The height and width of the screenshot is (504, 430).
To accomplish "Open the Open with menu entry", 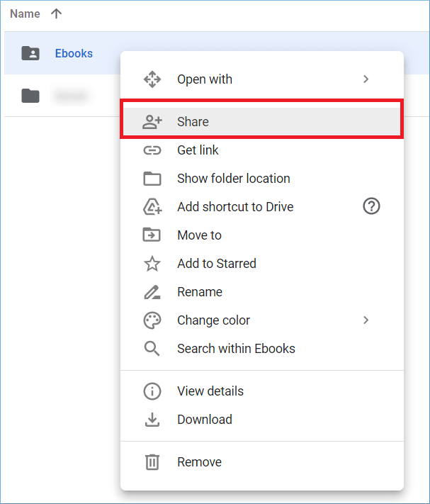I will 261,79.
